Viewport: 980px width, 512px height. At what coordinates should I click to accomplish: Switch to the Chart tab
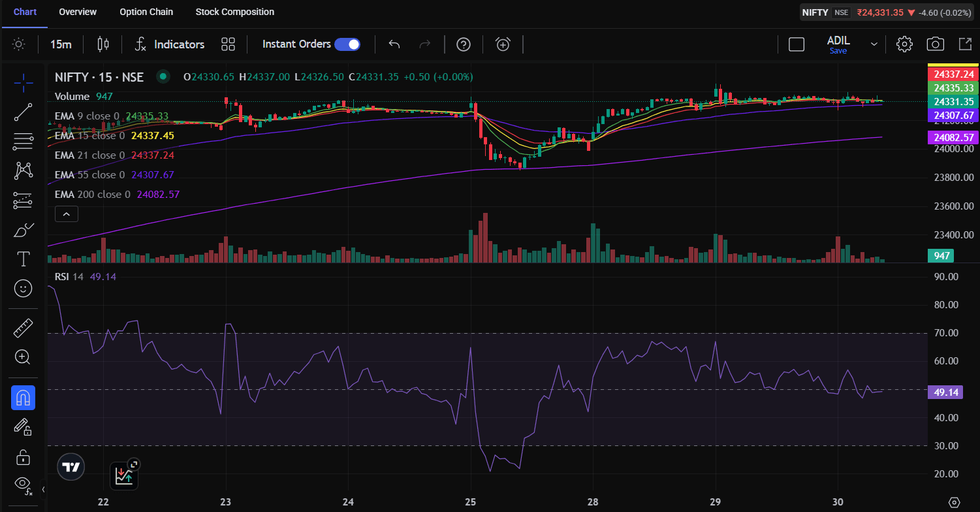point(25,12)
